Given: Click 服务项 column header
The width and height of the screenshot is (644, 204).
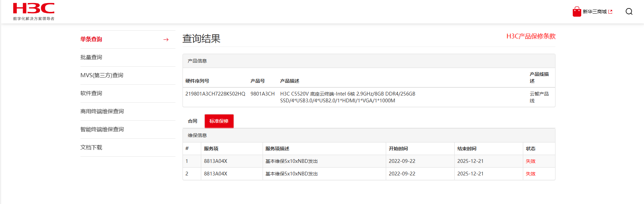Looking at the screenshot, I should [211, 149].
